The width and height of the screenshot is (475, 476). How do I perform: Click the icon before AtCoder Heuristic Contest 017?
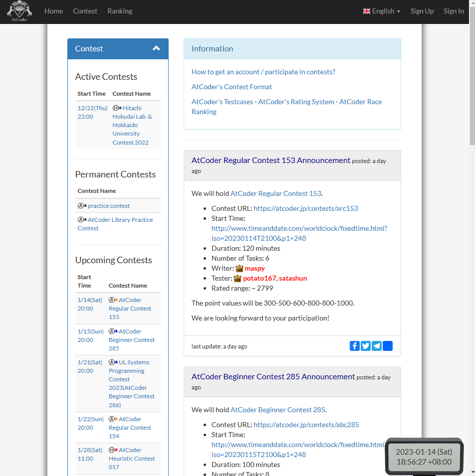[113, 450]
